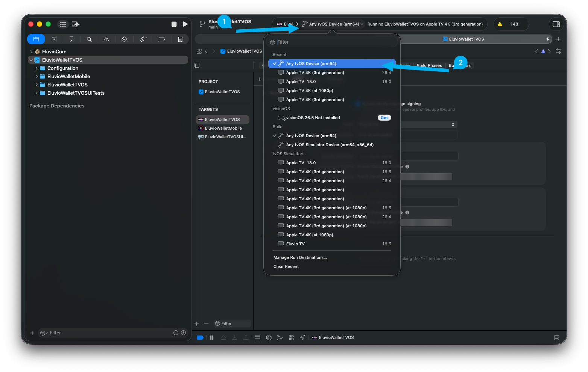Add a new target with plus button
Screen dimensions: 588x372
pos(197,324)
